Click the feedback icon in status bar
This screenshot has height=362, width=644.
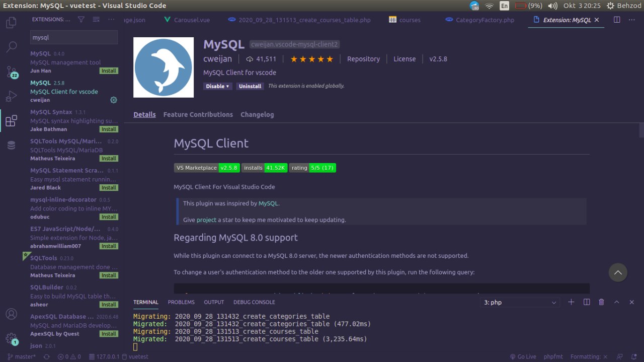tap(619, 356)
